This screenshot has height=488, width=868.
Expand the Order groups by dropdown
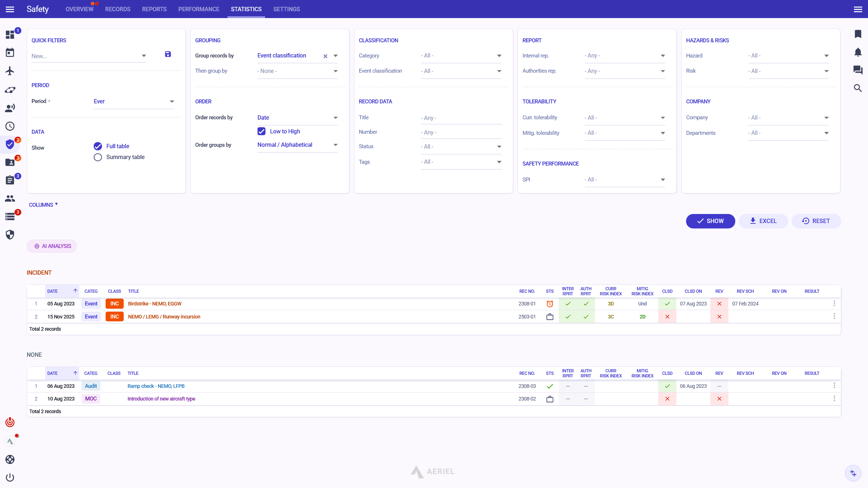(297, 145)
